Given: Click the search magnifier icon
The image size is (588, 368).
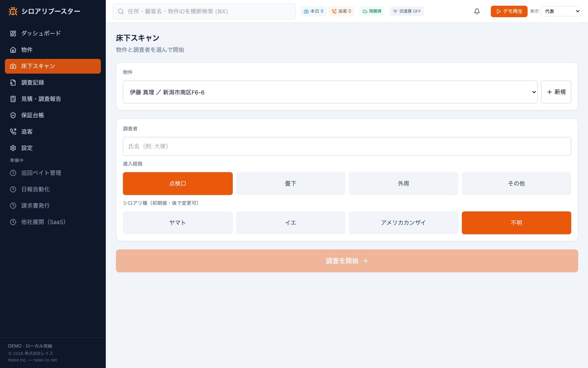Looking at the screenshot, I should coord(121,11).
